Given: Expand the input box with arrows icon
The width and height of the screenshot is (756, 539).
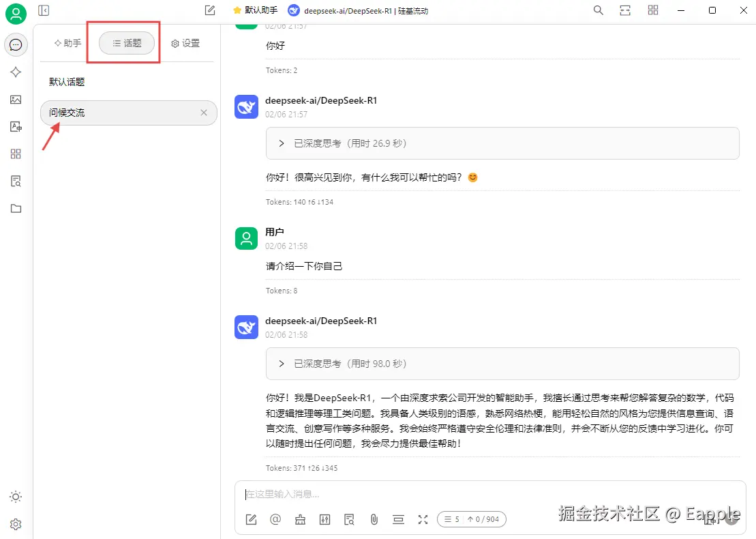Looking at the screenshot, I should [x=423, y=519].
